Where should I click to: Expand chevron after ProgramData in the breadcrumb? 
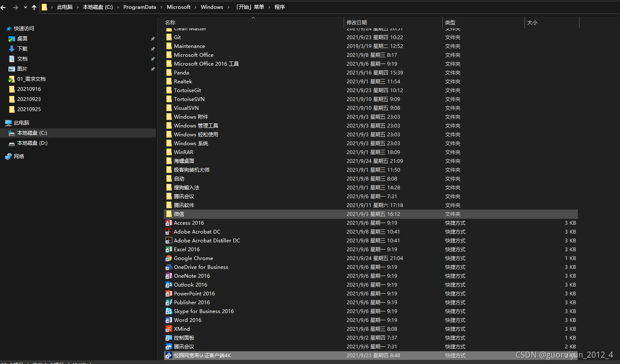162,7
